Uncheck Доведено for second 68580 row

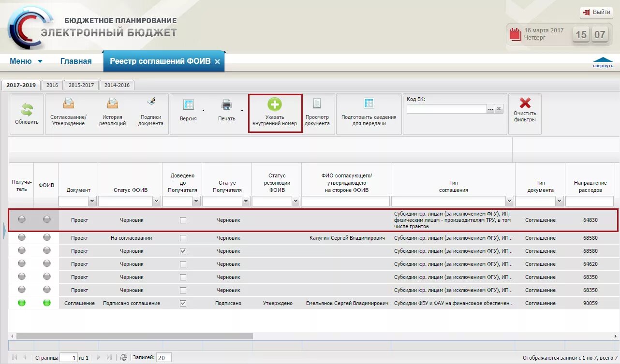pos(183,251)
